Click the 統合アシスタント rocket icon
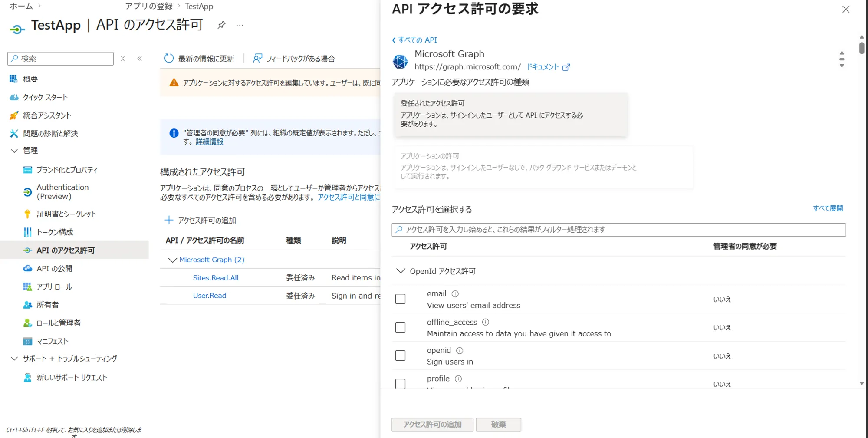Image resolution: width=868 pixels, height=438 pixels. [x=14, y=115]
